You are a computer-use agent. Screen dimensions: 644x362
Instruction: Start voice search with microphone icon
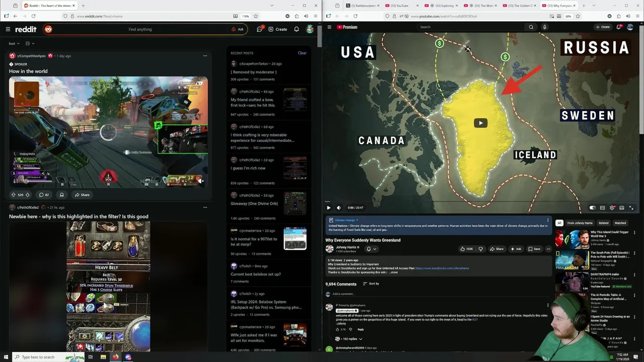pos(544,27)
